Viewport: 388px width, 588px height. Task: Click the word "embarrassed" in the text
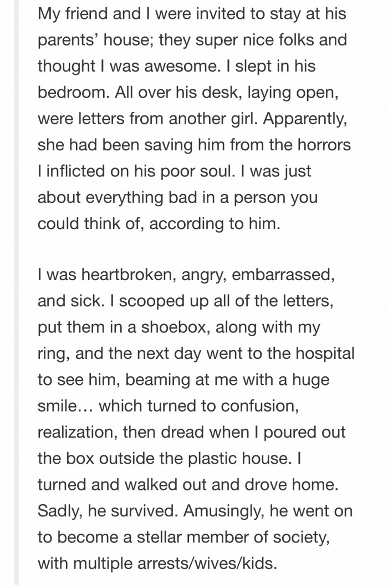(x=283, y=275)
